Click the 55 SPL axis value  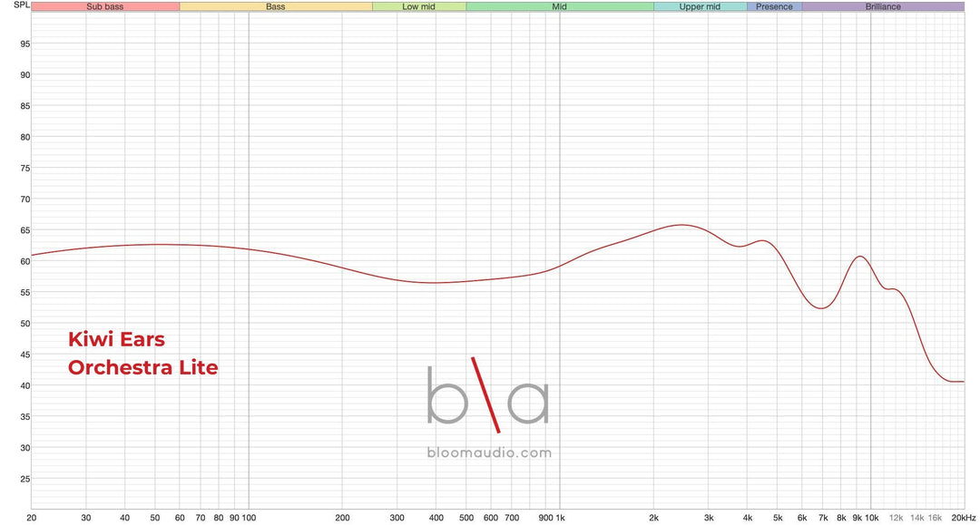coord(25,292)
